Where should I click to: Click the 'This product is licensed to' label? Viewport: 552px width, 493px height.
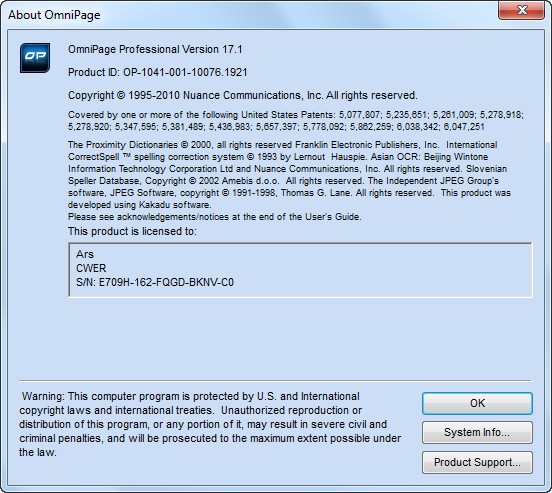point(132,231)
